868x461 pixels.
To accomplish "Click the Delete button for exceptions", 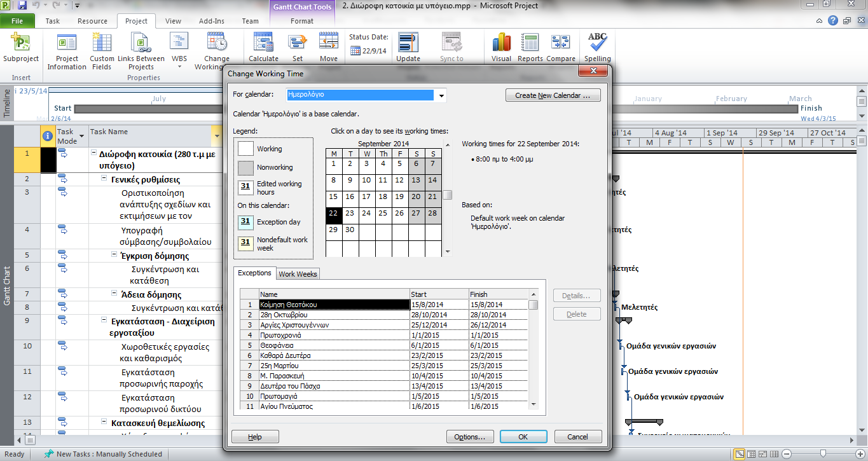I will click(x=577, y=314).
